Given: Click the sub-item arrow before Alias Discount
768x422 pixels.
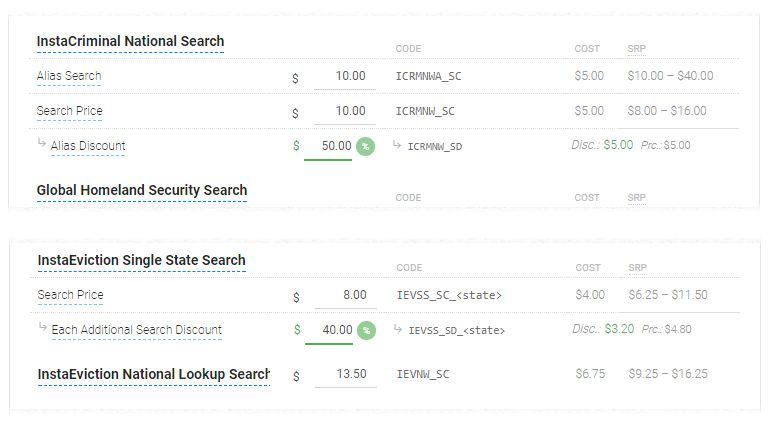Looking at the screenshot, I should coord(42,143).
